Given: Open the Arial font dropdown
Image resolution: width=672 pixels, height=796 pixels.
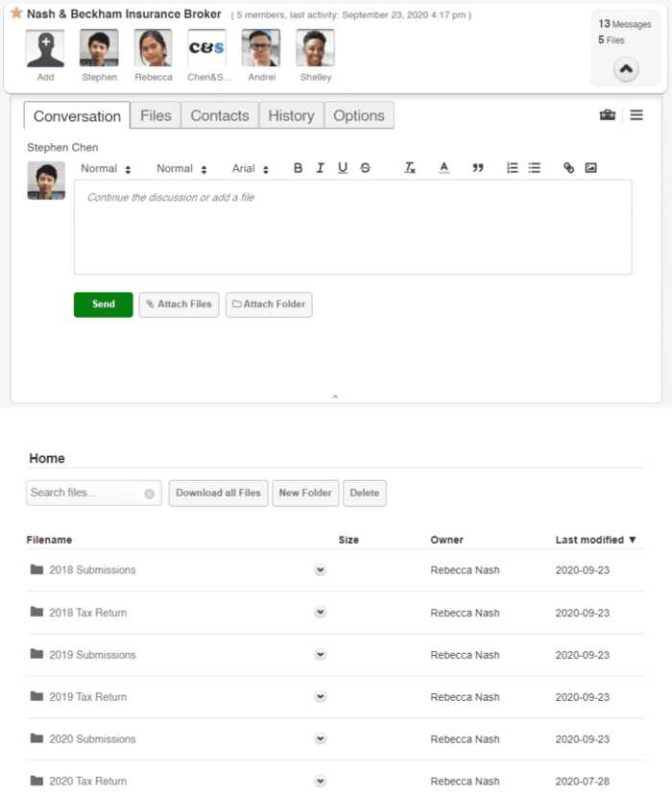Looking at the screenshot, I should pos(251,169).
